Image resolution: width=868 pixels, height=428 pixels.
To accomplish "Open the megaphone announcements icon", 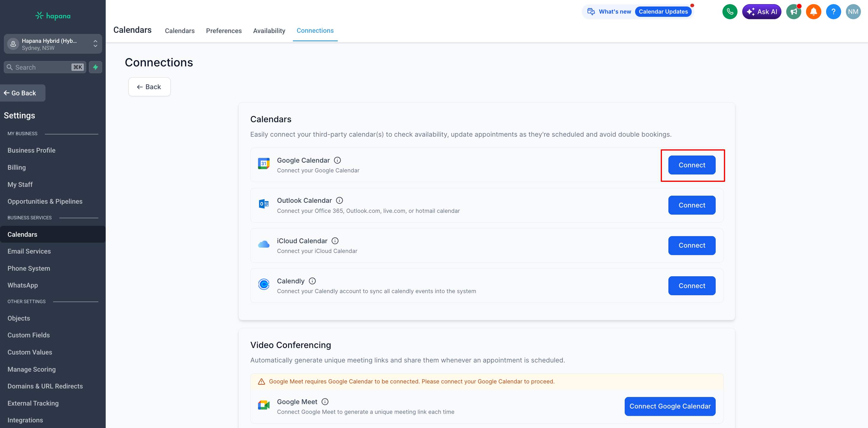I will (x=794, y=12).
